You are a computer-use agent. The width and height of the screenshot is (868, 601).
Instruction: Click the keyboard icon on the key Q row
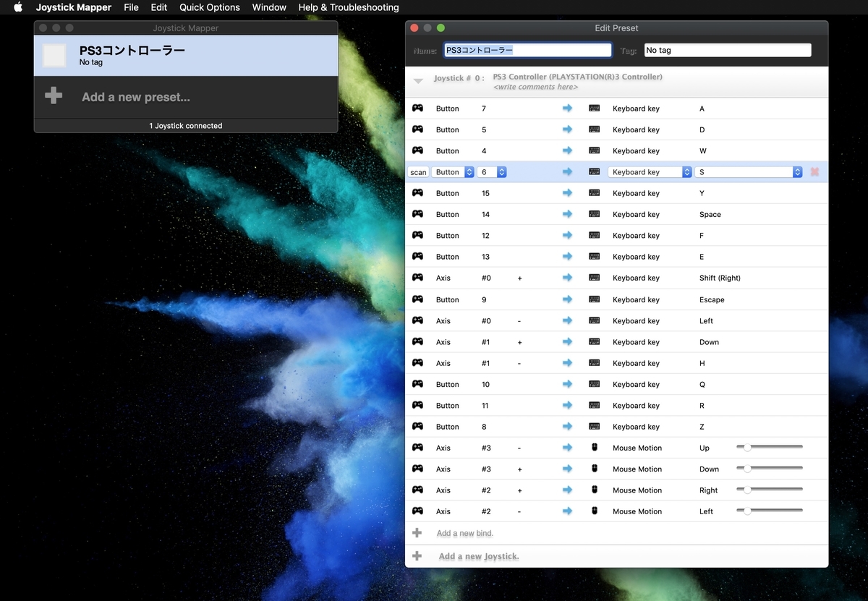(595, 384)
